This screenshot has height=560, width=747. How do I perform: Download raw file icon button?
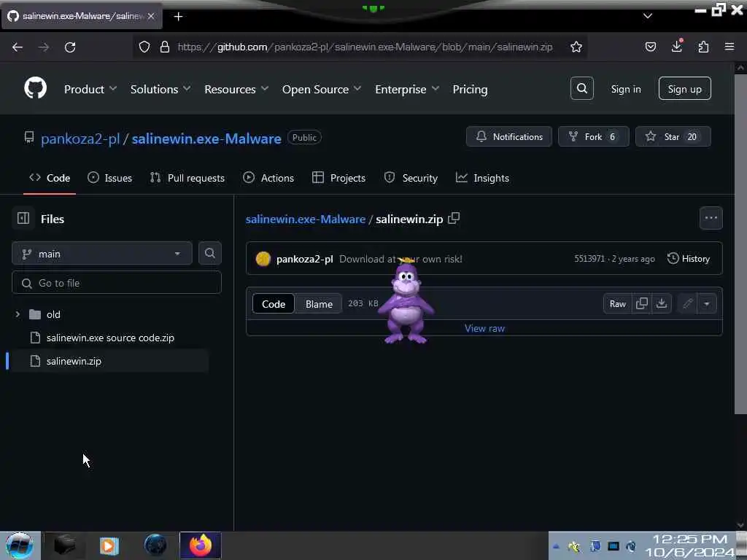pyautogui.click(x=661, y=303)
